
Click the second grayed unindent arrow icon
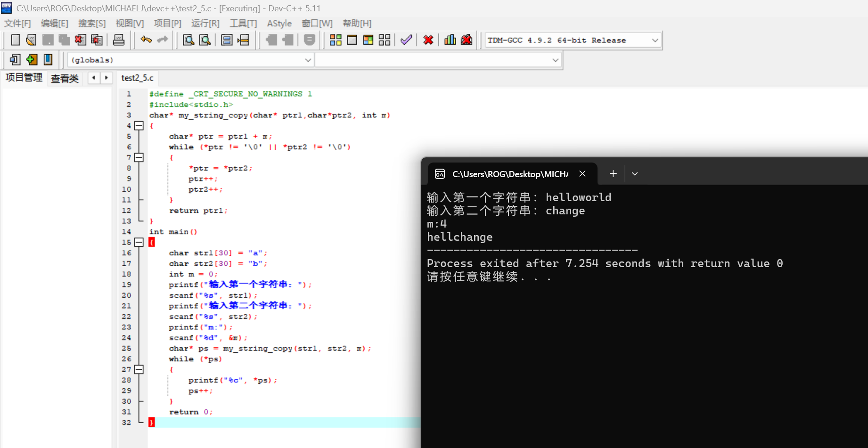[288, 40]
